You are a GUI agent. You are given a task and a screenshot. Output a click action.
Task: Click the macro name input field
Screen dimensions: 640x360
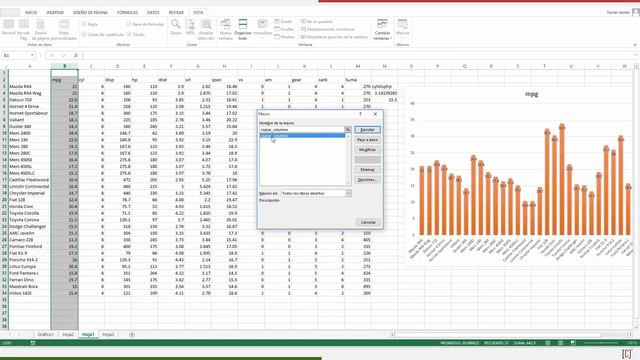302,130
